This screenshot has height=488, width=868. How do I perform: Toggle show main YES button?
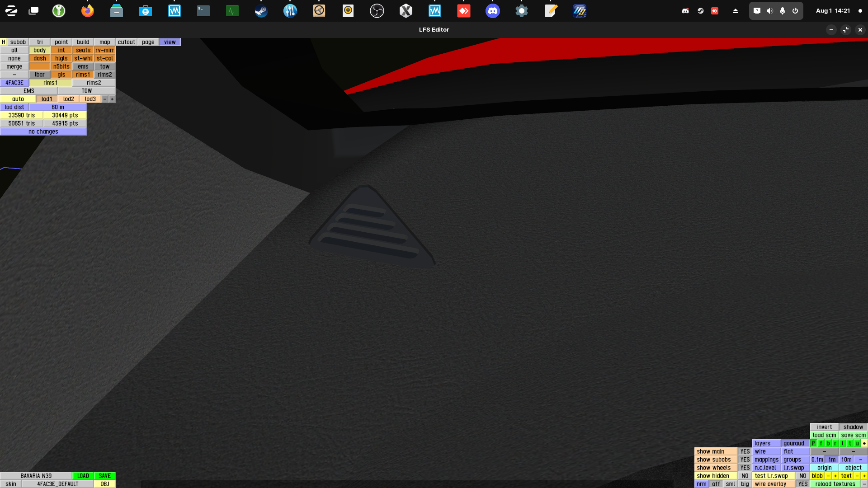point(745,451)
